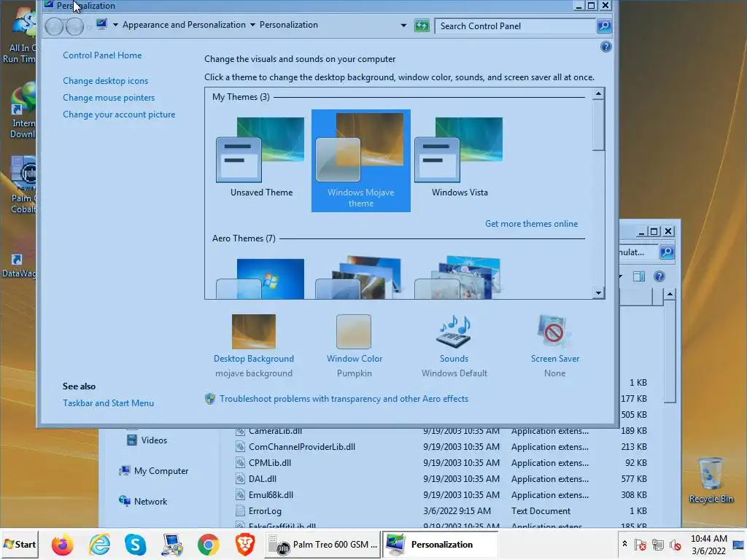Screen dimensions: 747x560
Task: Open Troubleshoot problems with transparency link
Action: [x=344, y=399]
